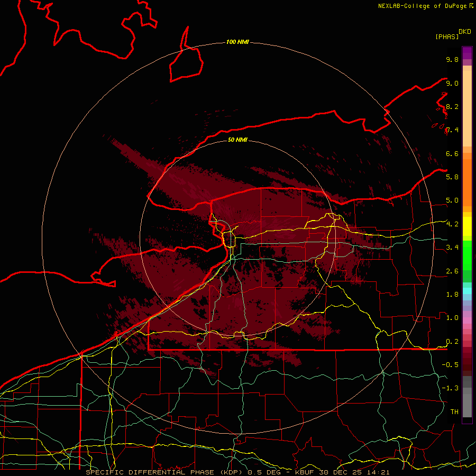Click the 3.4 scale value
476x476 pixels.
[452, 248]
